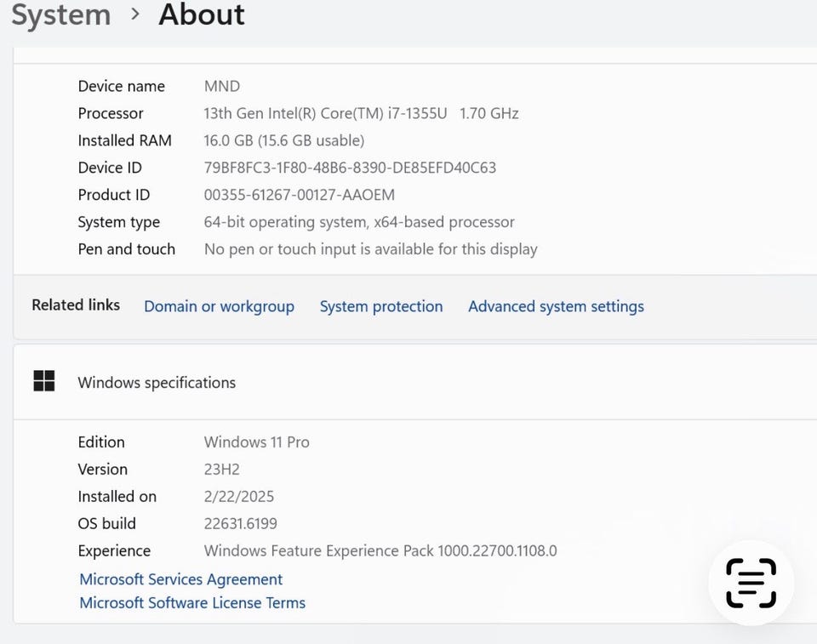817x644 pixels.
Task: Click the Device name label
Action: pyautogui.click(x=122, y=86)
